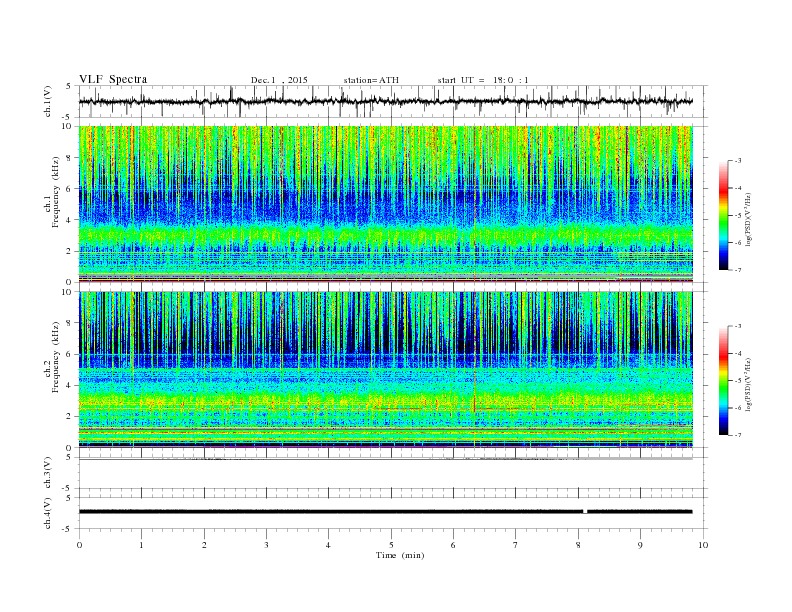This screenshot has width=792, height=612.
Task: Click the "Time (min)" x-axis label
Action: click(x=400, y=555)
